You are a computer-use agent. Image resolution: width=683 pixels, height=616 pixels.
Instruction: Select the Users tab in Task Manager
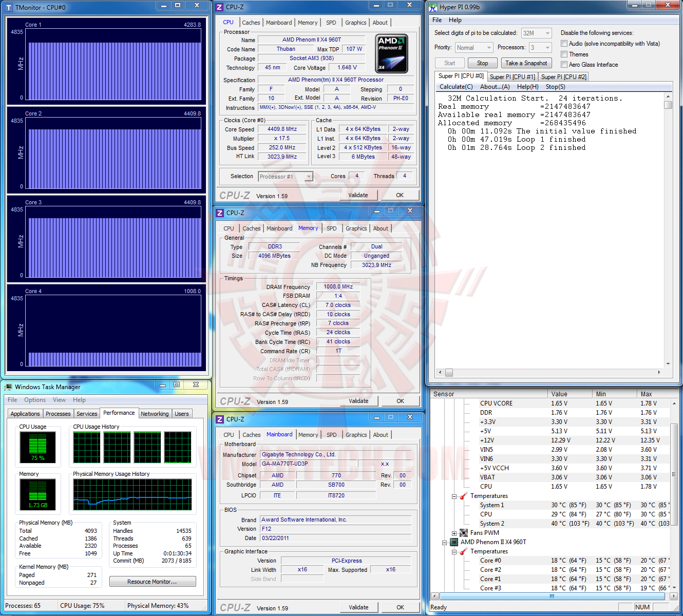182,414
